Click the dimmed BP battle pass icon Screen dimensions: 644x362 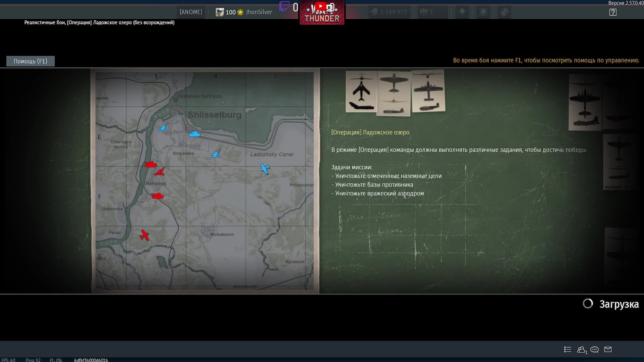click(505, 12)
